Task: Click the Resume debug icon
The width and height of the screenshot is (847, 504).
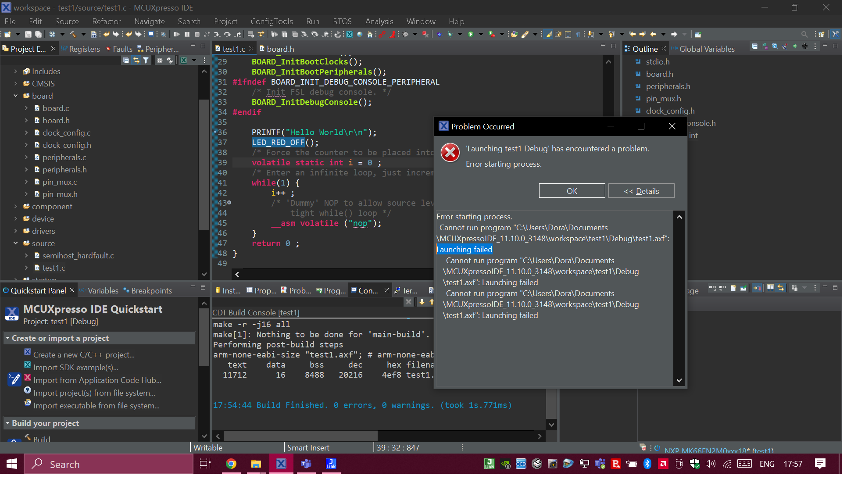Action: pos(178,34)
